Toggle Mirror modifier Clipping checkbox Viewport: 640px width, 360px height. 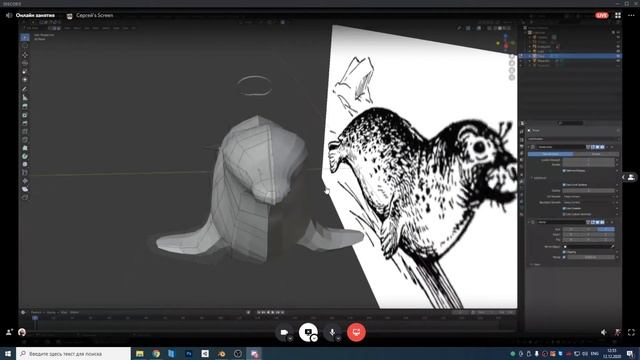click(564, 252)
